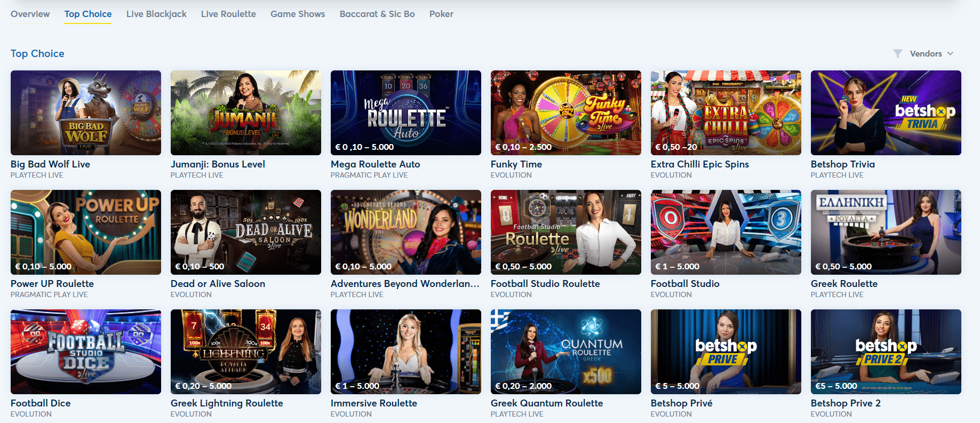Viewport: 980px width, 423px height.
Task: Open the Greek Lightning Roulette thumbnail
Action: click(246, 352)
